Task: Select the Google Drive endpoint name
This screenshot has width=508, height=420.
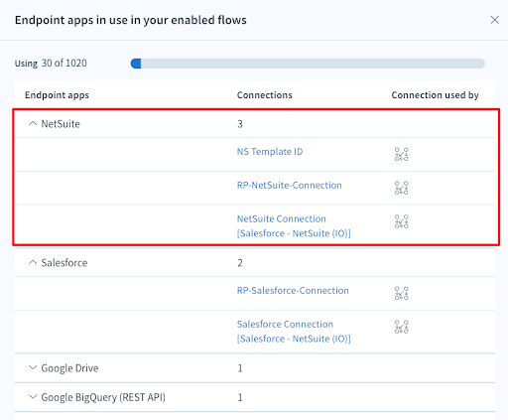Action: click(69, 368)
